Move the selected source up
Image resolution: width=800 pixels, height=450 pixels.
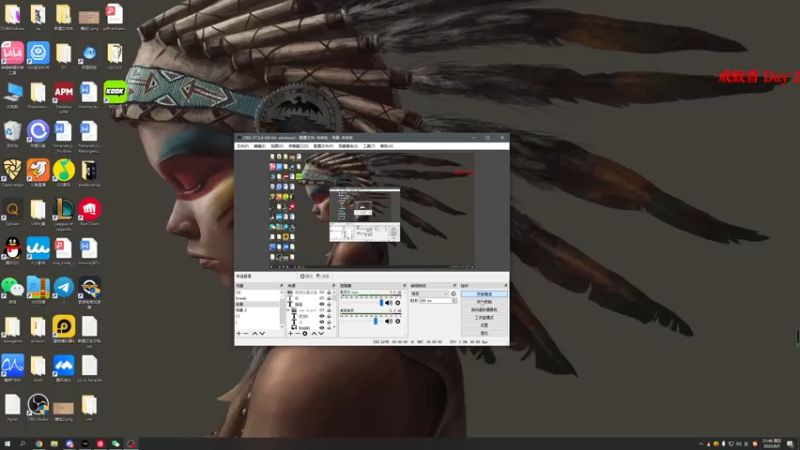314,333
